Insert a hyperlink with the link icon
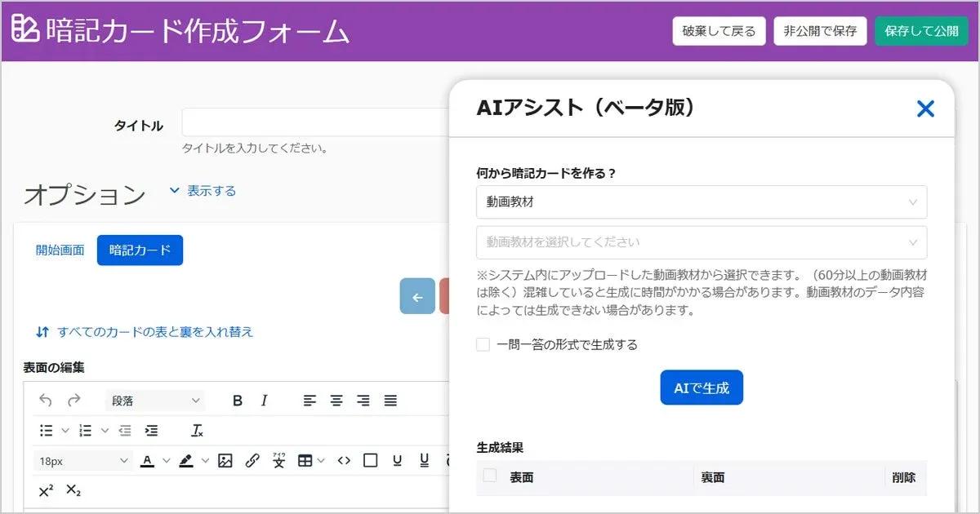The width and height of the screenshot is (980, 514). click(x=252, y=459)
